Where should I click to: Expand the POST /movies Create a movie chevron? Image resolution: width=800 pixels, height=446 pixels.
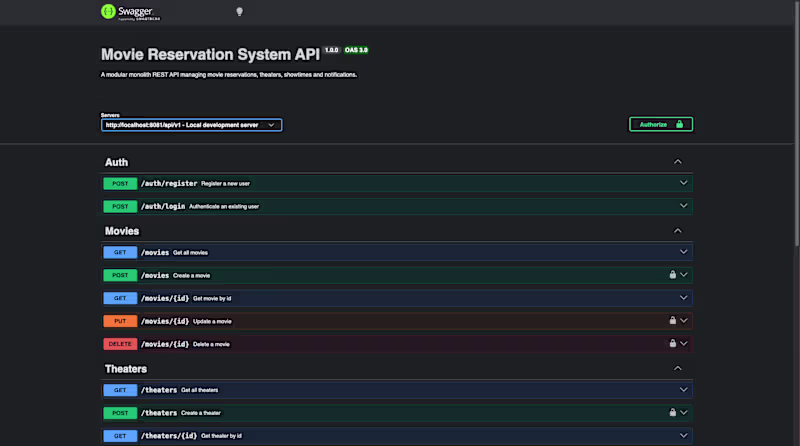684,275
